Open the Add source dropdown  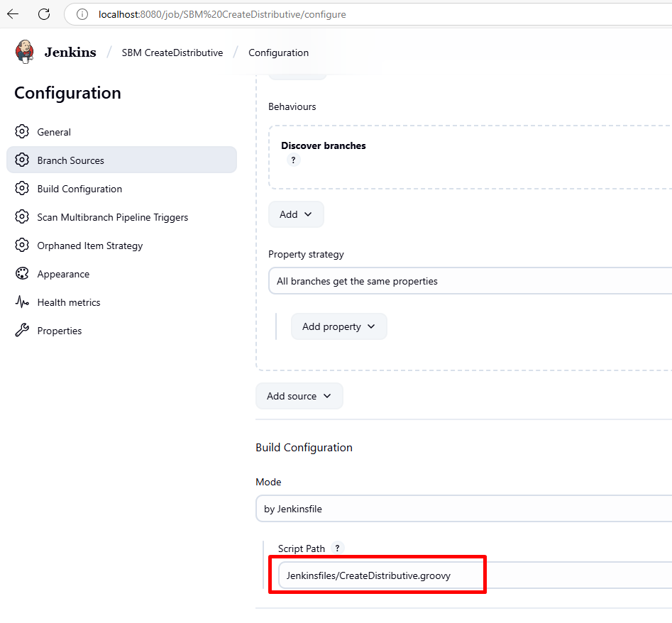[x=299, y=396]
